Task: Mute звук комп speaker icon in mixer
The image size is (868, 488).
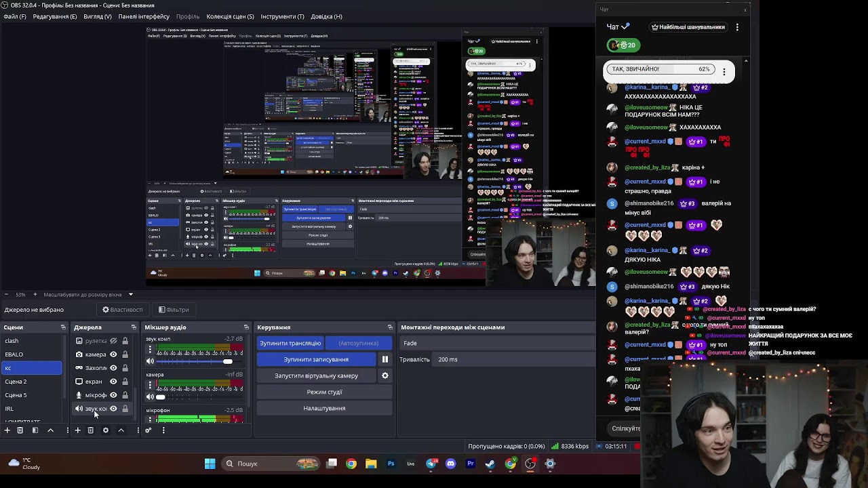Action: [150, 361]
